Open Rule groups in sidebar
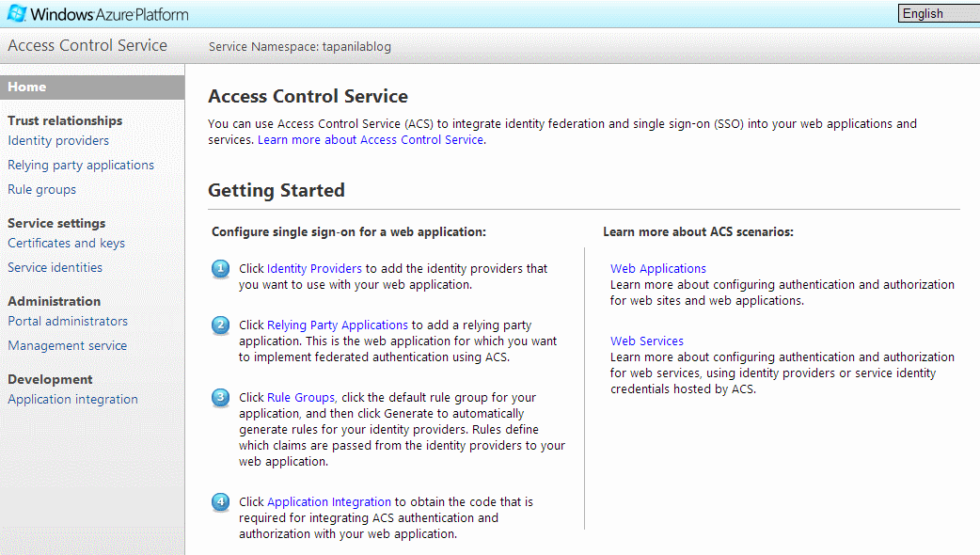980x555 pixels. pyautogui.click(x=42, y=189)
